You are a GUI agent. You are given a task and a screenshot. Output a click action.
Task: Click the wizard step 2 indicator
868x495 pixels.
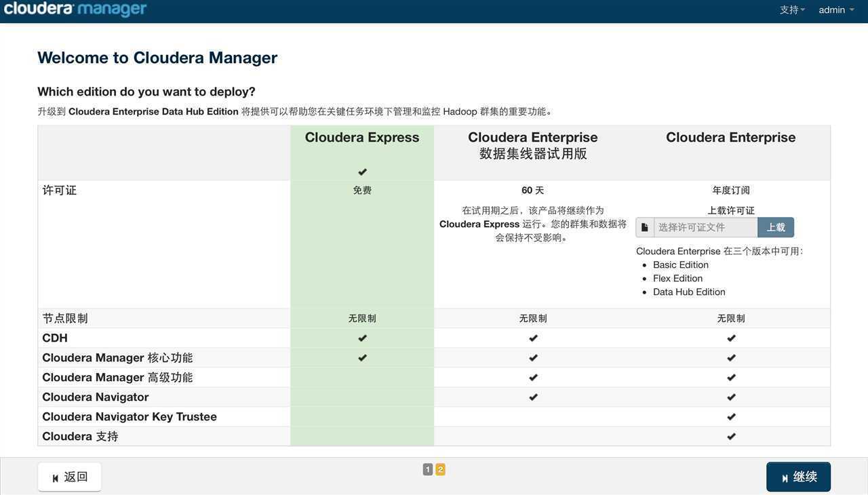440,469
